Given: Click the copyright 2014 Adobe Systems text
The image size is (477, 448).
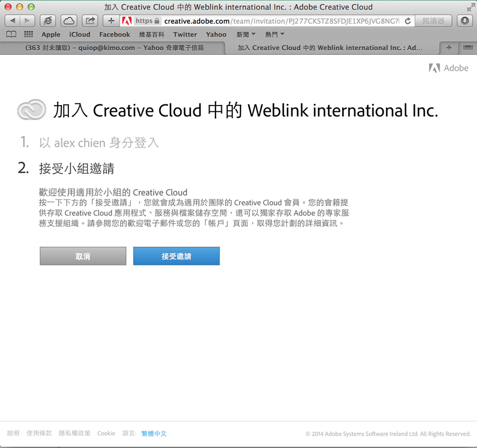Looking at the screenshot, I should point(388,434).
